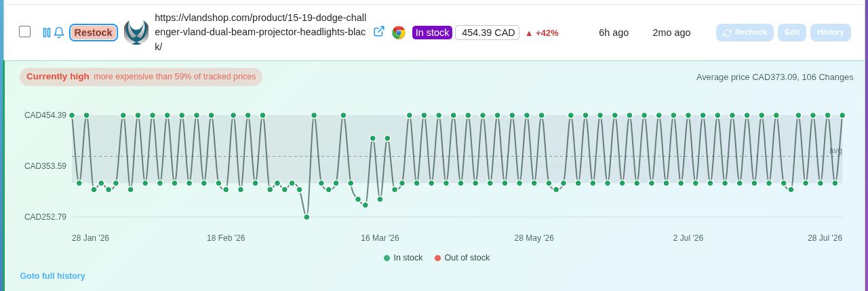Tick the checkbox for the vlandshop watch row
Image resolution: width=868 pixels, height=291 pixels.
pos(24,31)
